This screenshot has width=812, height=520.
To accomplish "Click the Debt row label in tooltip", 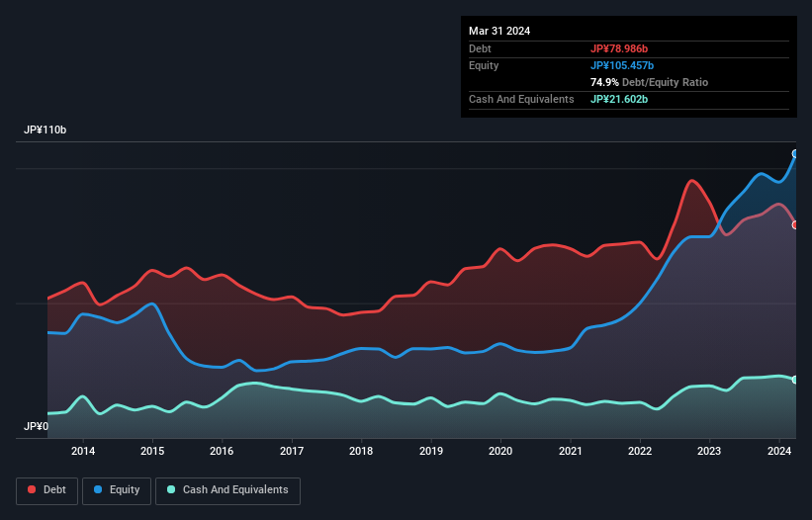I will tap(480, 48).
